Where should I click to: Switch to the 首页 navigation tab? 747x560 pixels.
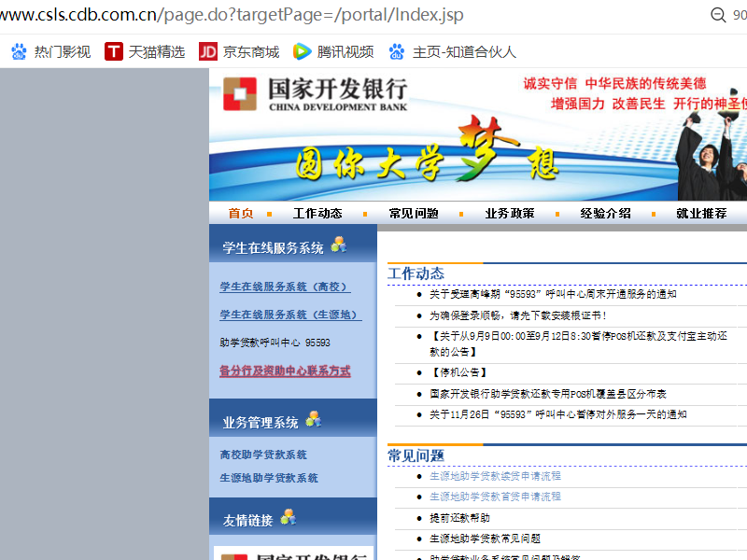pos(240,213)
